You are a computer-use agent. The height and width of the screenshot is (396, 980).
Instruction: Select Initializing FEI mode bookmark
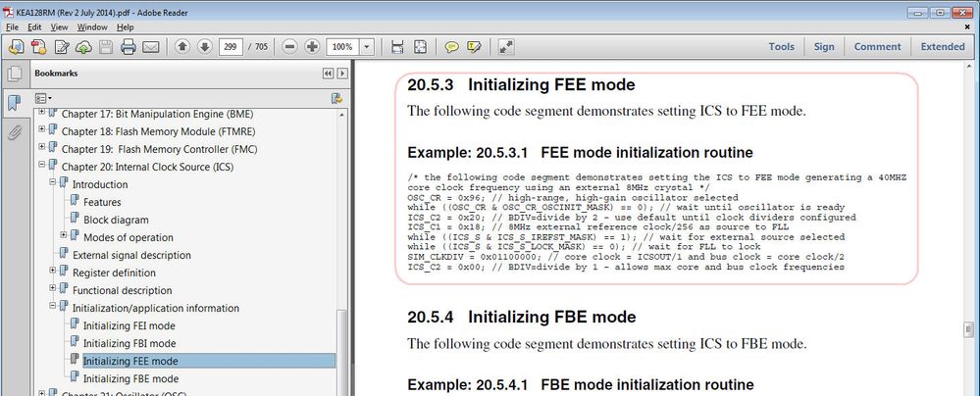coord(129,325)
